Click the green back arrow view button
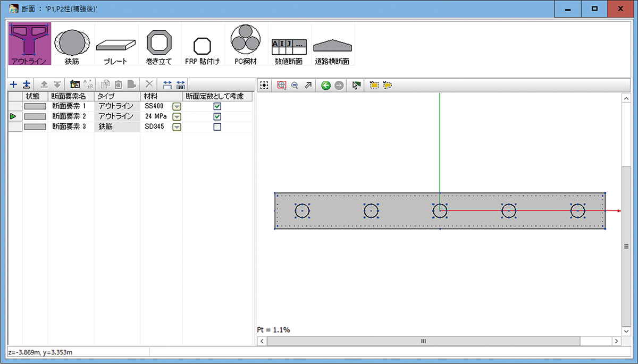Image resolution: width=638 pixels, height=364 pixels. [x=326, y=85]
